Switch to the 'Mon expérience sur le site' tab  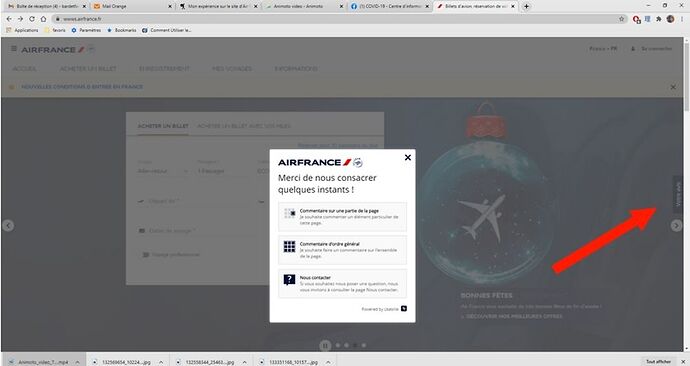(x=218, y=6)
